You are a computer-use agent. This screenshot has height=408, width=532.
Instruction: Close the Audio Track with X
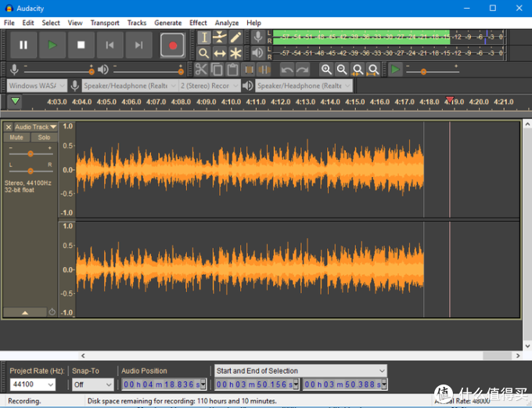9,127
